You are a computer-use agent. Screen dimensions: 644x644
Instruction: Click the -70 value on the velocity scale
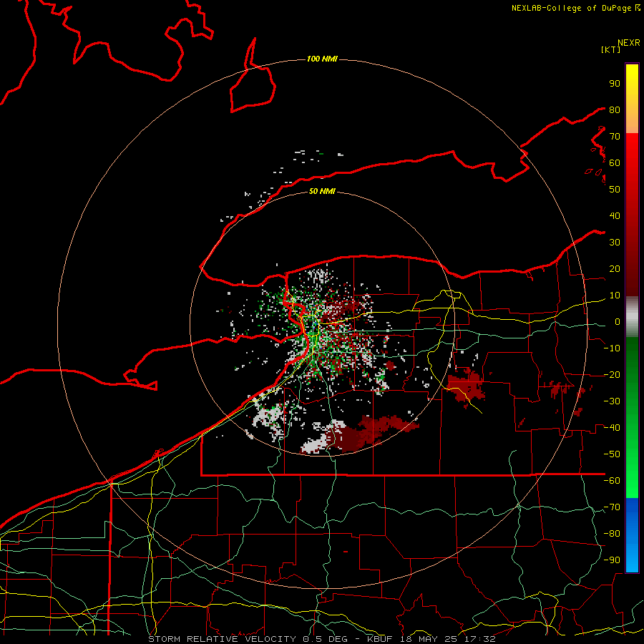(612, 507)
